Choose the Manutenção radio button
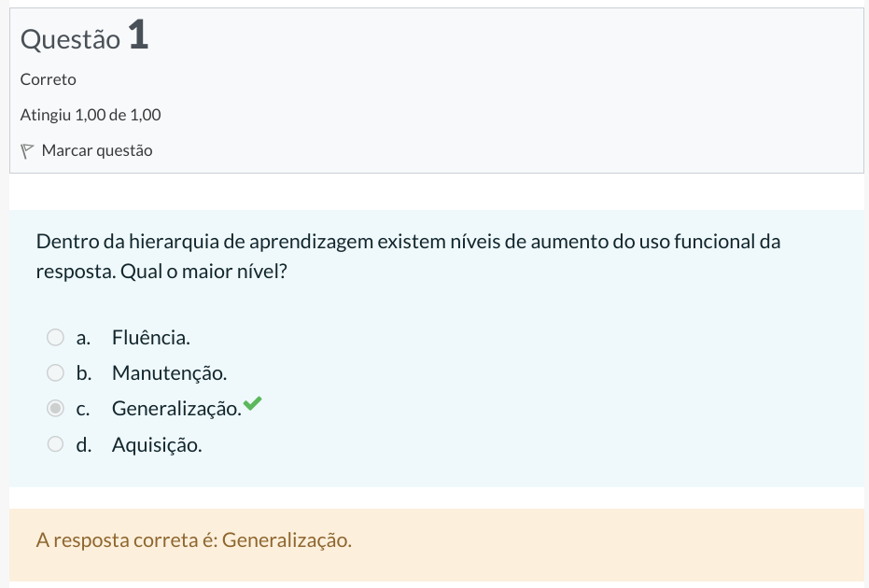Viewport: 869px width, 588px height. 56,373
